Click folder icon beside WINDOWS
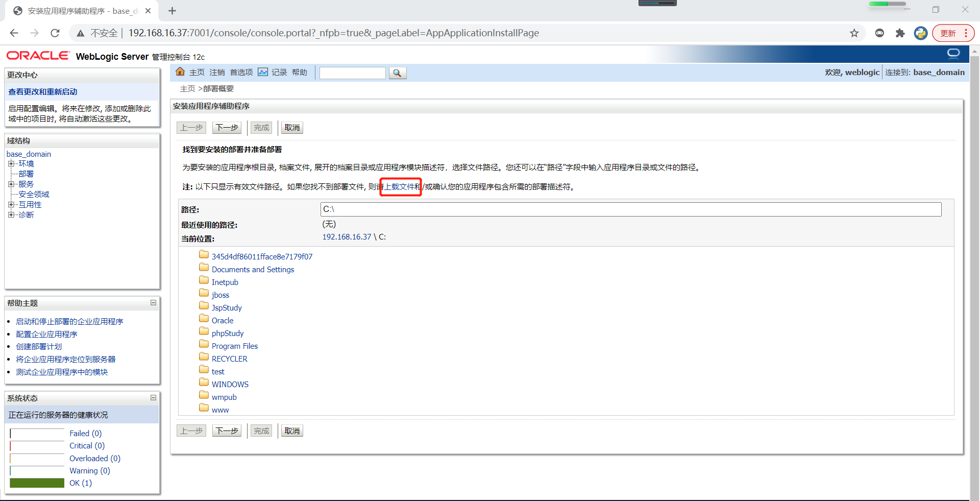This screenshot has height=501, width=980. pyautogui.click(x=204, y=382)
